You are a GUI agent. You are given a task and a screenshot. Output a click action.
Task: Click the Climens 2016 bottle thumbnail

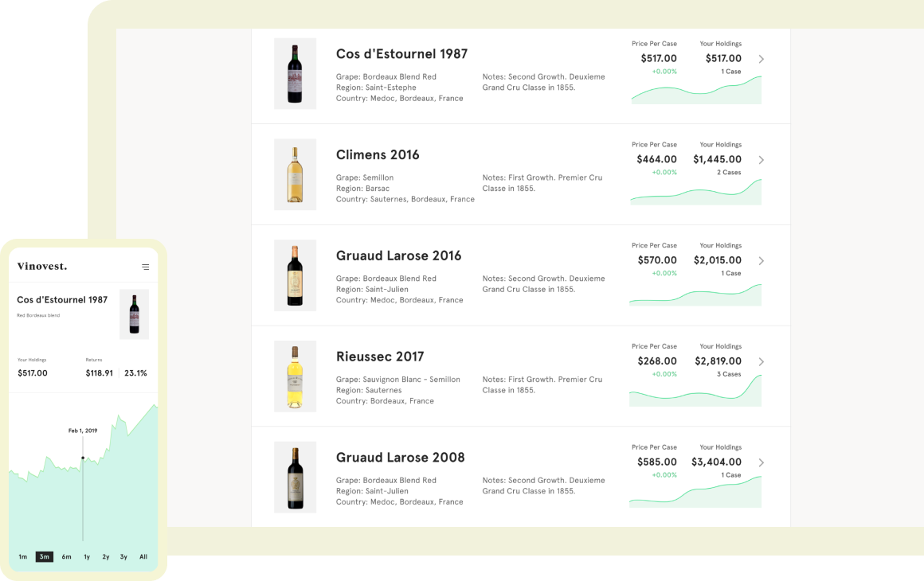click(295, 174)
